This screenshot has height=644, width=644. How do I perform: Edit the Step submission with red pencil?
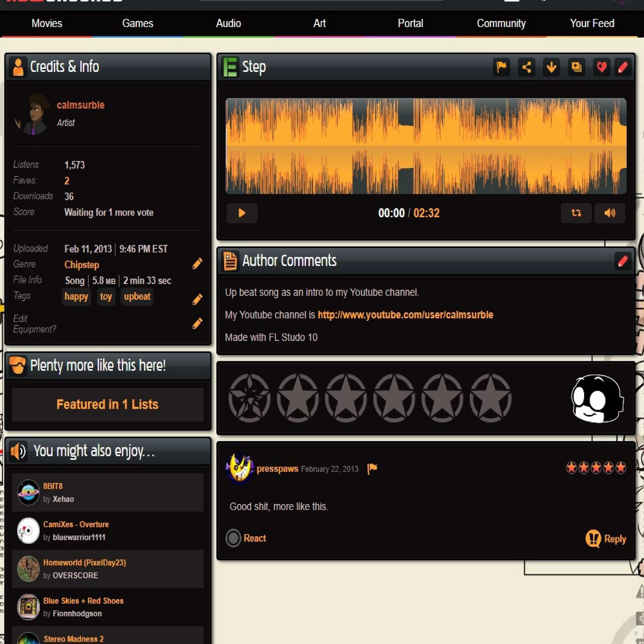623,67
